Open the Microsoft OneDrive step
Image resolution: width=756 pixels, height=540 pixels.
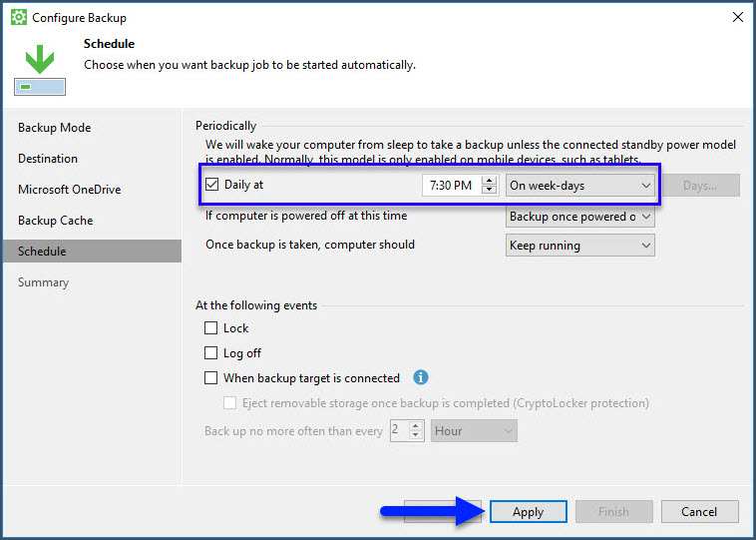coord(69,190)
